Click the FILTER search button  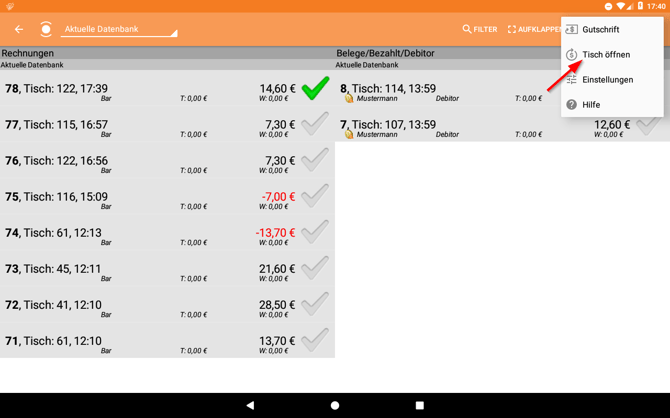479,29
